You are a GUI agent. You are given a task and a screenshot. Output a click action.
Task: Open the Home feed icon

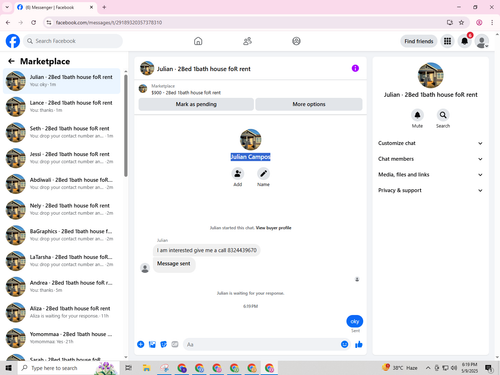(198, 41)
